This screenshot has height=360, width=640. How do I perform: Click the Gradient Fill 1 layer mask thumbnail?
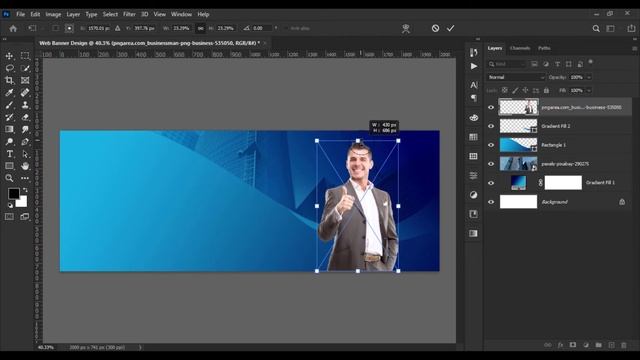pyautogui.click(x=563, y=183)
